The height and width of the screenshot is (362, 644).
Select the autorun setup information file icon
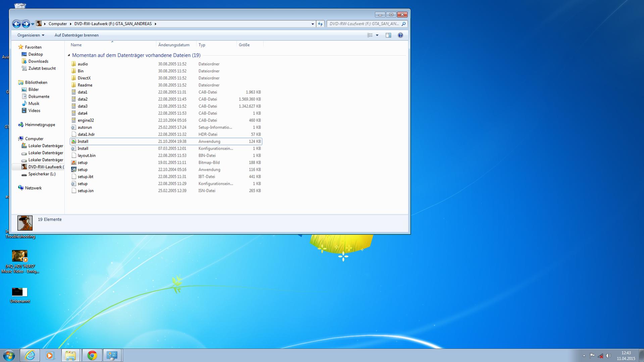click(73, 127)
